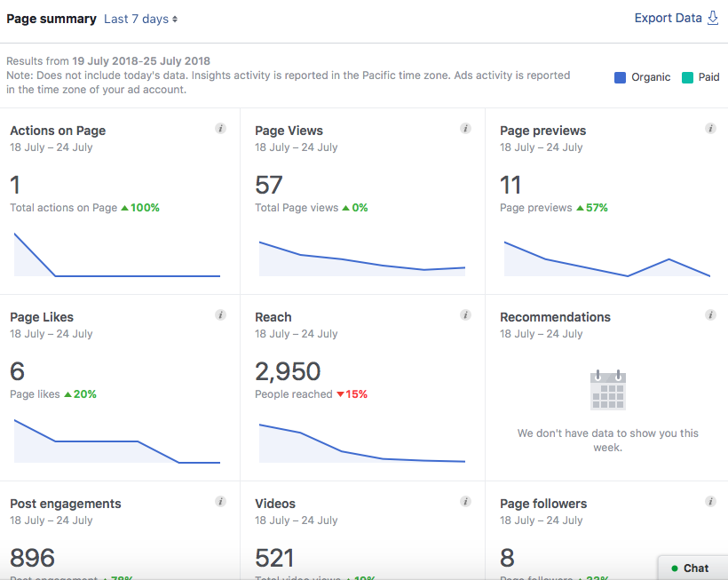Open info icon on Post engagements card

point(220,502)
